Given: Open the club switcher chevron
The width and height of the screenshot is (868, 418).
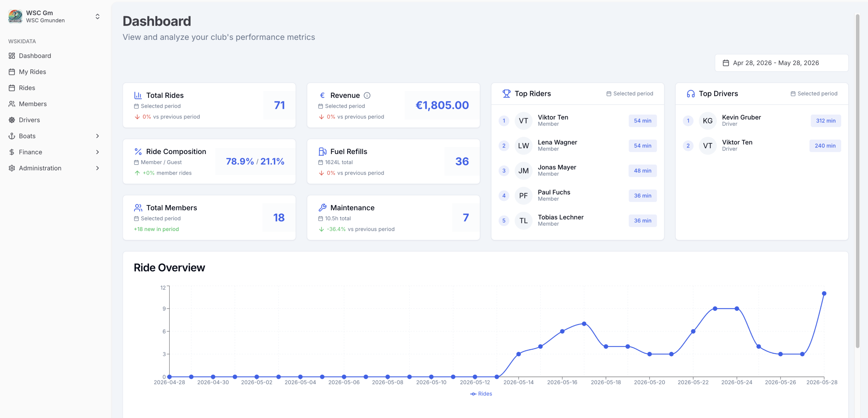Looking at the screenshot, I should pyautogui.click(x=98, y=16).
